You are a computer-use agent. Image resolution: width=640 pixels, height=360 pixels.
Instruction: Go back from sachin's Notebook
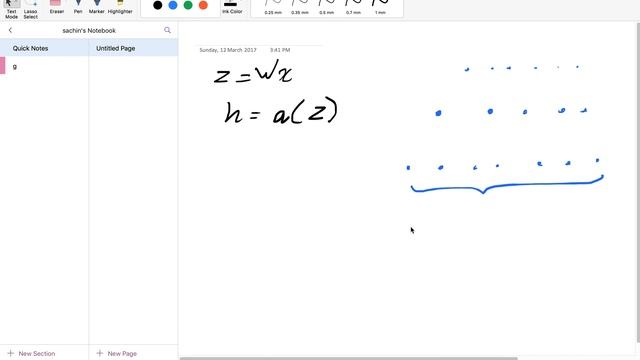coord(10,30)
